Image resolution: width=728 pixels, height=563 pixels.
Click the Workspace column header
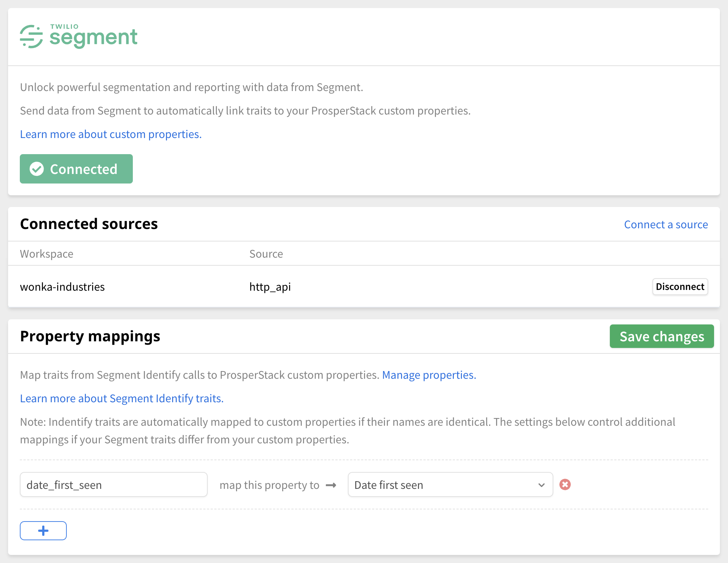[x=47, y=254]
